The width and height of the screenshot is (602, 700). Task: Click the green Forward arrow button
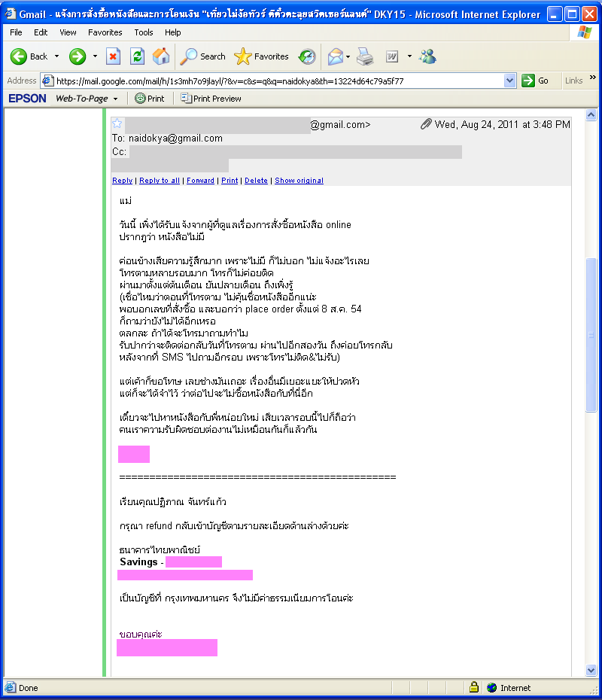point(78,56)
